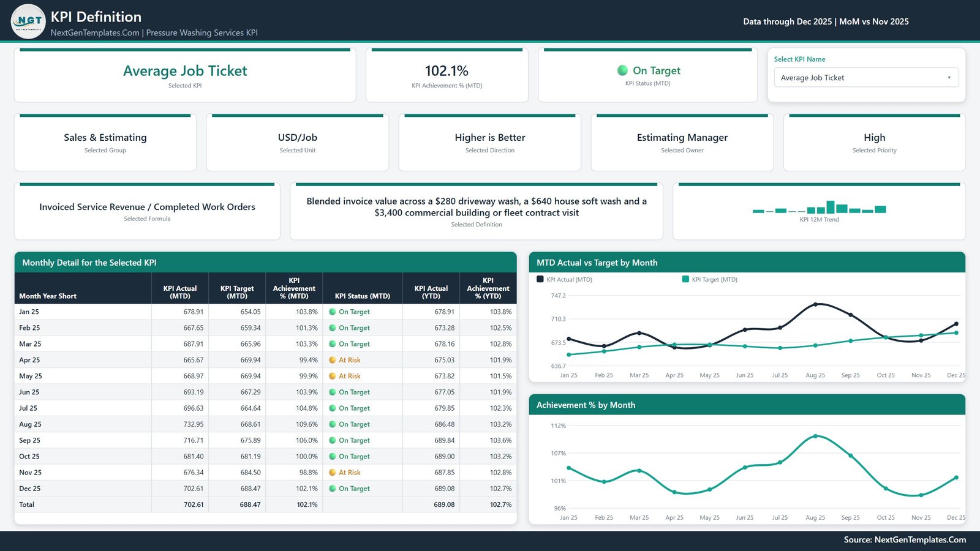Click the 102.1% KPI Achievement card value

coord(447,71)
